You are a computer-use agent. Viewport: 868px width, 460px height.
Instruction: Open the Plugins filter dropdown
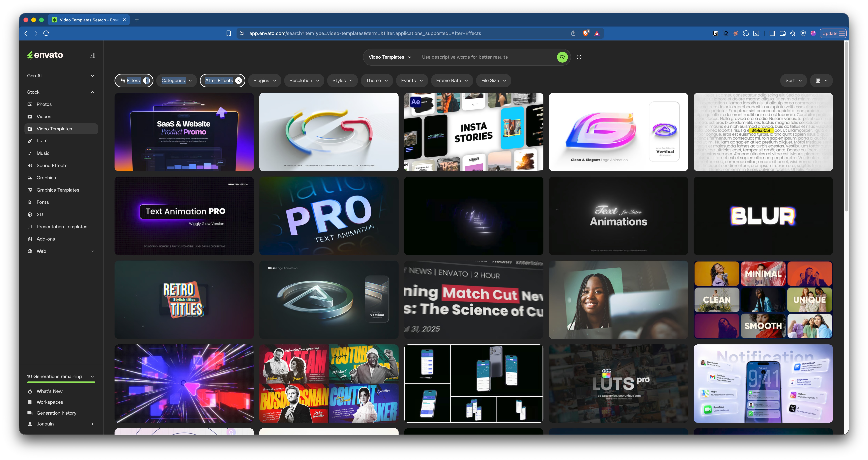click(x=265, y=81)
